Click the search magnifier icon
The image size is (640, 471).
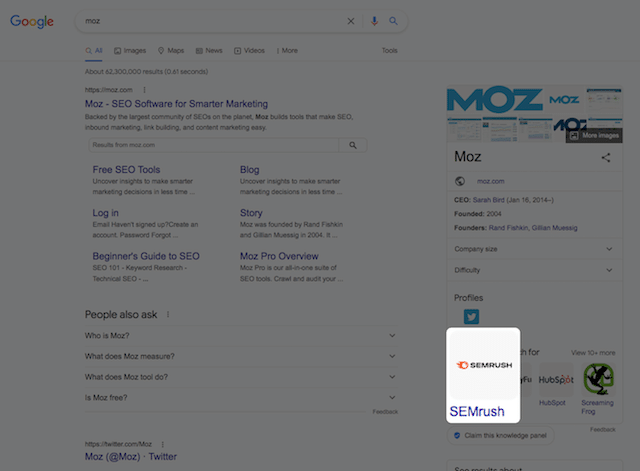pos(394,21)
